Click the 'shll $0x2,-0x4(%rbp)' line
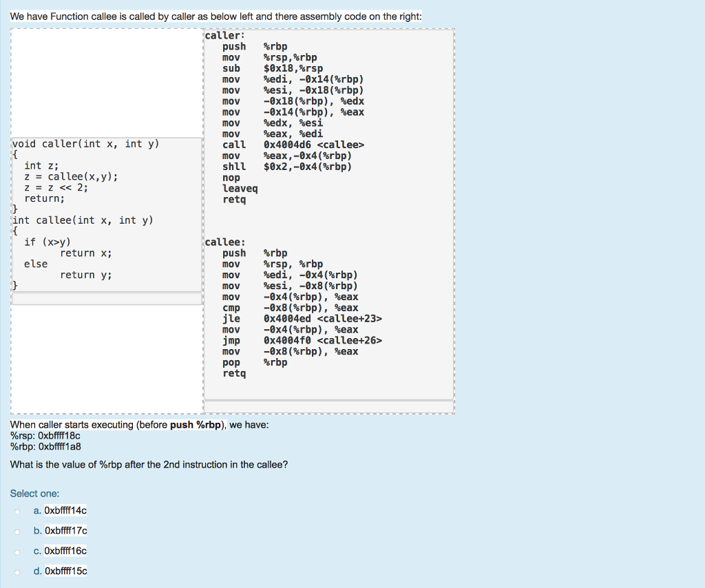Image resolution: width=705 pixels, height=588 pixels. (x=287, y=167)
